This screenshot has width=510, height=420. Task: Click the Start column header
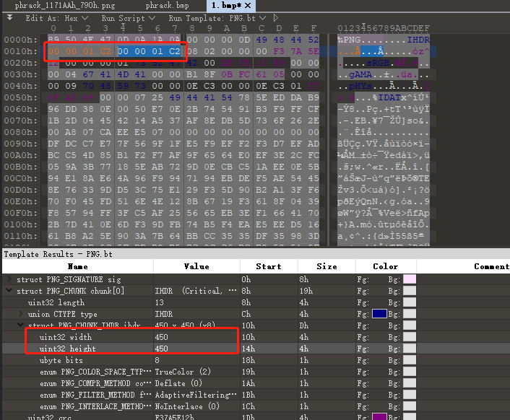269,266
